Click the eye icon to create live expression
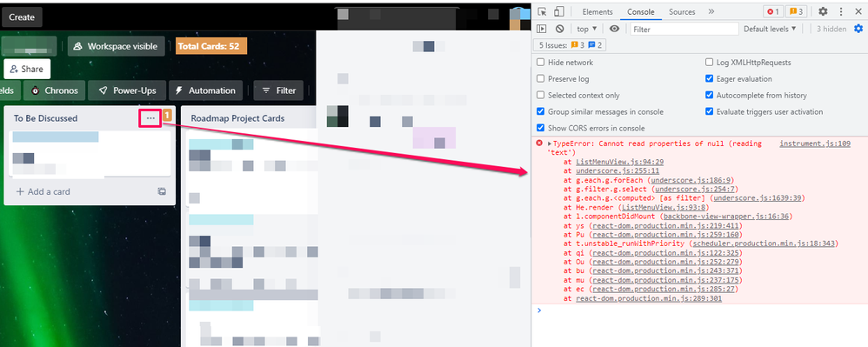Viewport: 868px width, 347px height. (614, 29)
